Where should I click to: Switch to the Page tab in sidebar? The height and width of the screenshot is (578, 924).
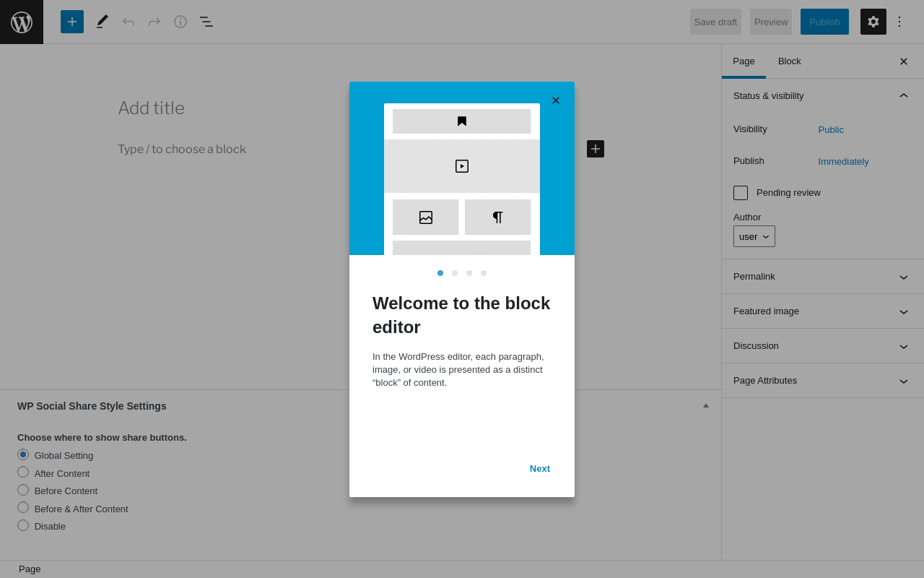(x=744, y=61)
